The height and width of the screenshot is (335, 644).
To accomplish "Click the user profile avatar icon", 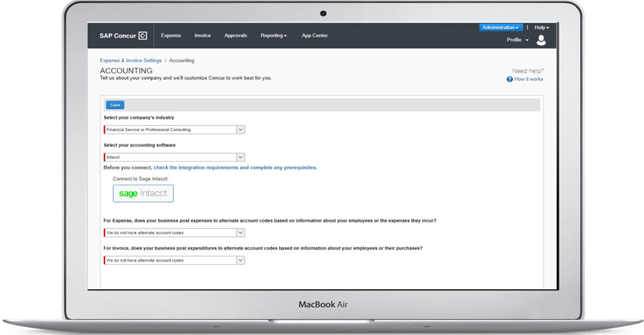I will click(x=541, y=40).
